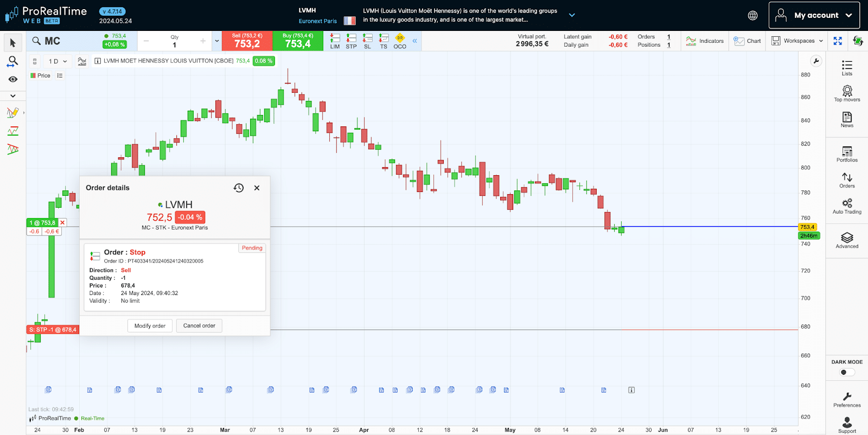Click the Euronext Paris market link
Viewport: 868px width, 435px height.
pyautogui.click(x=318, y=21)
